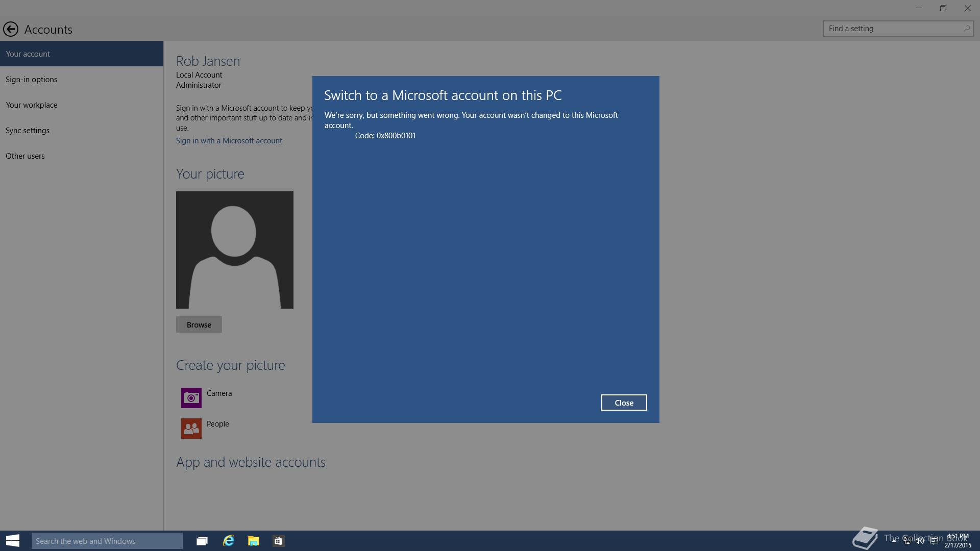Click the taskbar clock and date

(958, 541)
